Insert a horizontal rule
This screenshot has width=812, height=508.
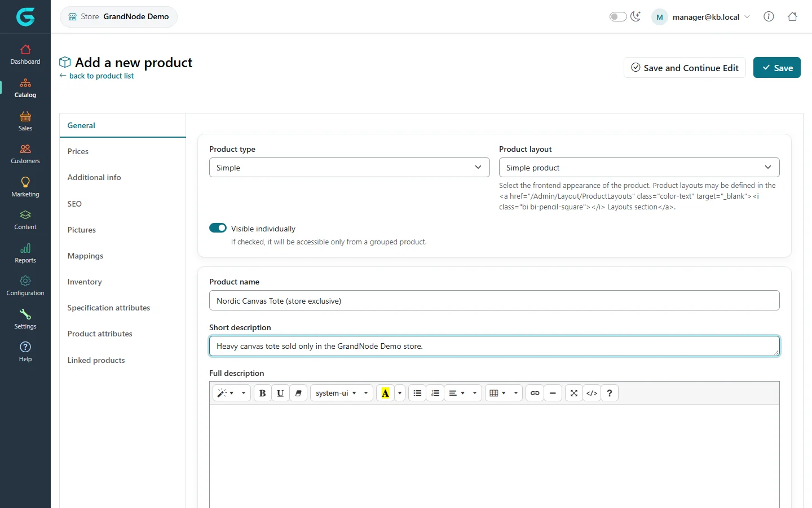[x=553, y=393]
